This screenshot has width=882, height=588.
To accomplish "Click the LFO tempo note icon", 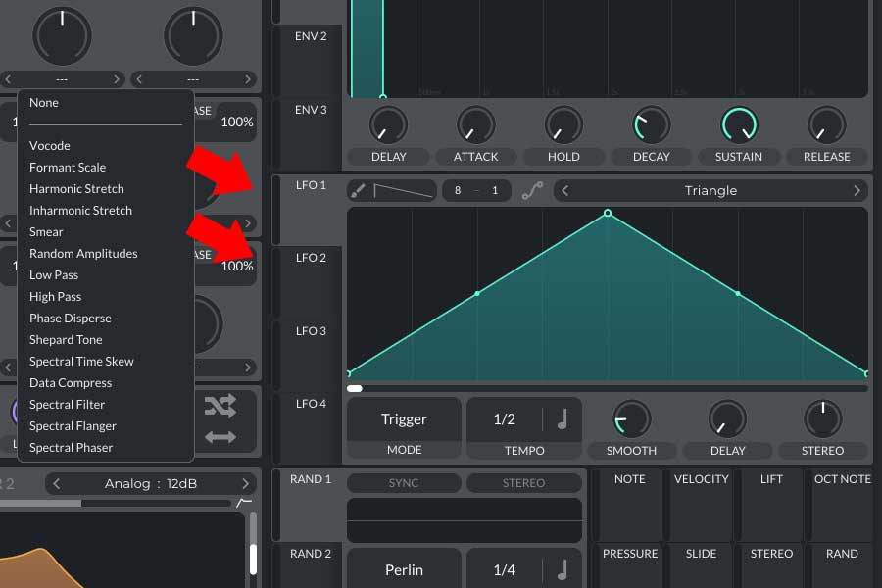I will (x=562, y=419).
